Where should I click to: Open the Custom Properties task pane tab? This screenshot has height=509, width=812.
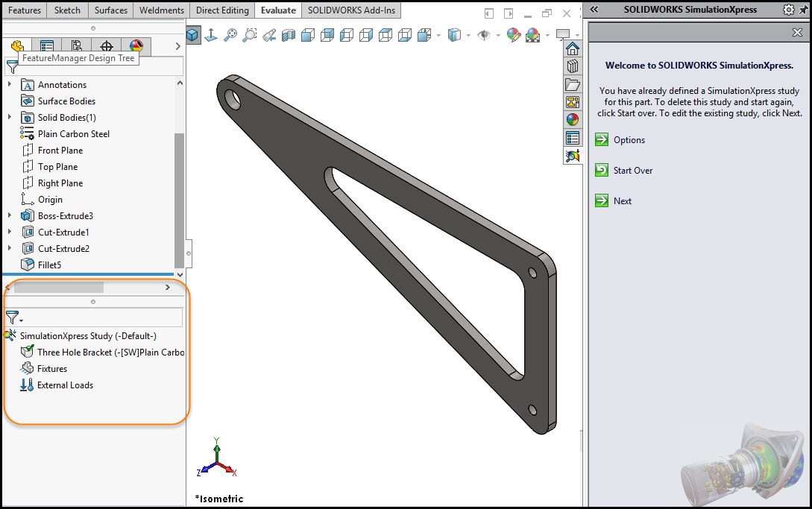(x=572, y=138)
